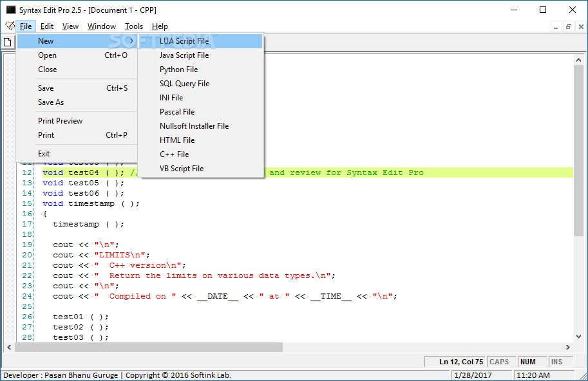The width and height of the screenshot is (588, 381).
Task: Click the horizontal scrollbar thumb
Action: [149, 348]
